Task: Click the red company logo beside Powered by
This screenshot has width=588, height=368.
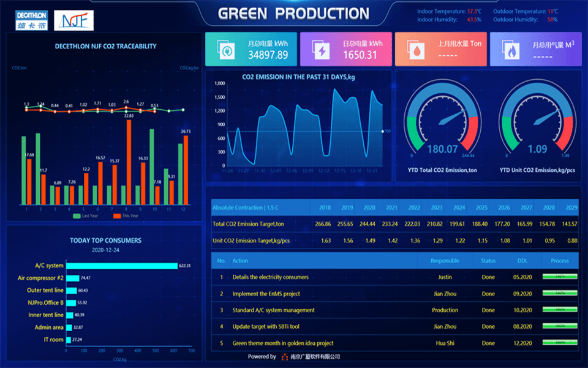Action: [285, 356]
